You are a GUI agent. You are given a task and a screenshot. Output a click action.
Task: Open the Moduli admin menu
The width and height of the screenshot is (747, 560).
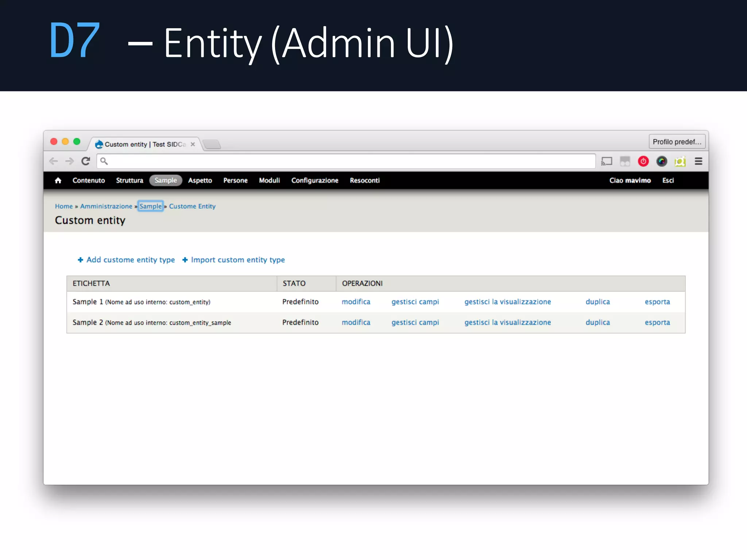(x=269, y=180)
